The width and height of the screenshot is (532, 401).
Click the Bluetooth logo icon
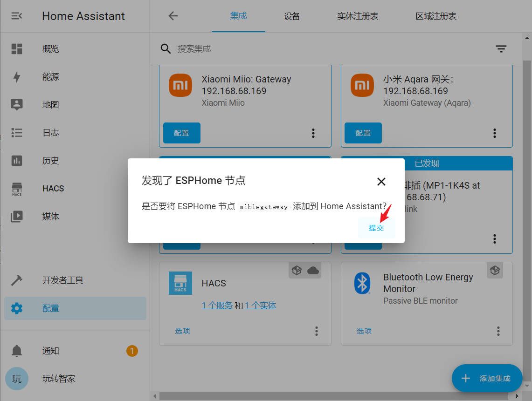click(362, 283)
